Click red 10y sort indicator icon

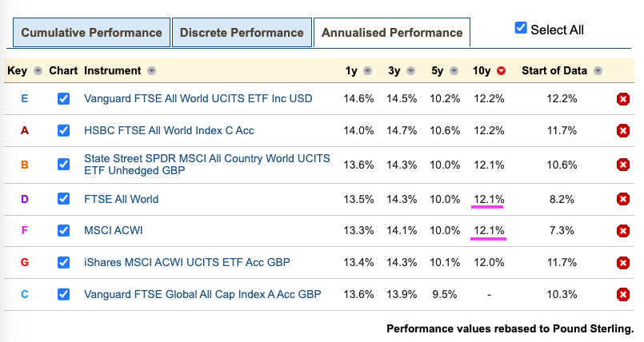[502, 71]
